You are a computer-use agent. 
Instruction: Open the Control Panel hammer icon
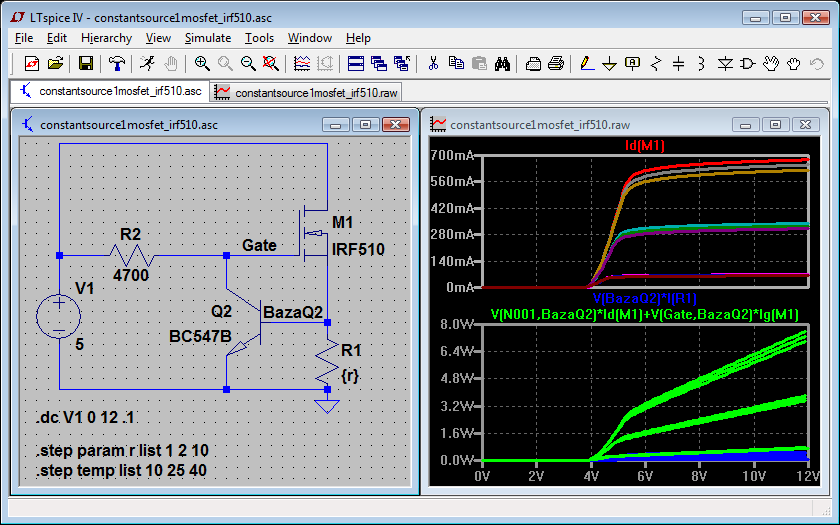(116, 64)
